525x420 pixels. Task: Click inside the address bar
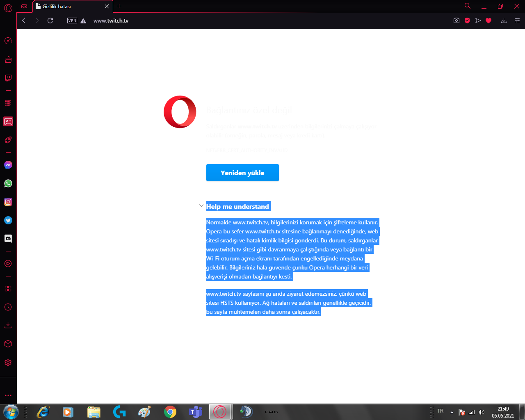164,20
